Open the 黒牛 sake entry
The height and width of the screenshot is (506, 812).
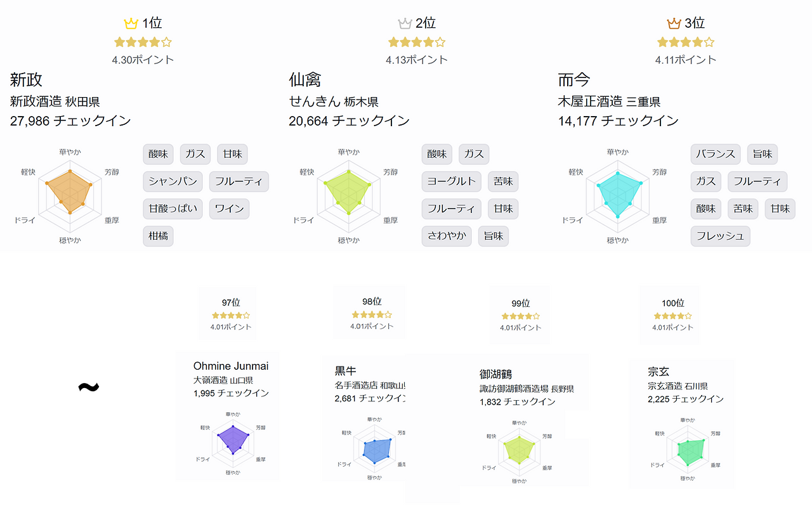point(346,371)
